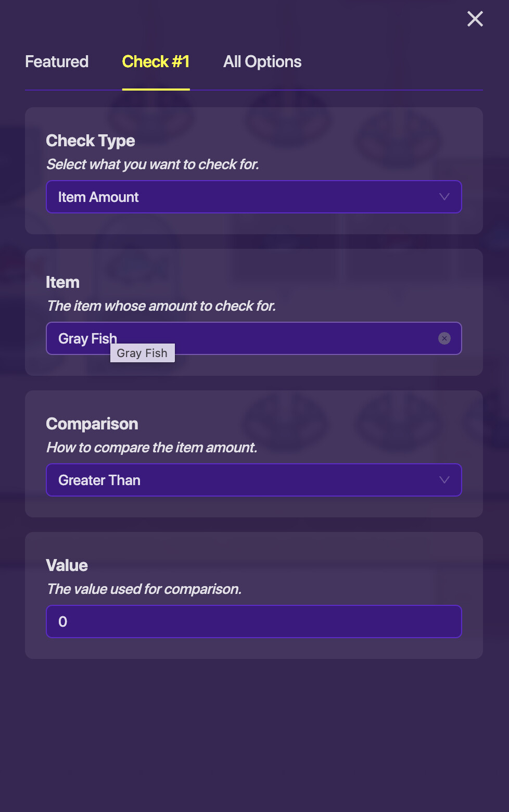
Task: Click the Comparison dropdown chevron arrow
Action: click(444, 480)
